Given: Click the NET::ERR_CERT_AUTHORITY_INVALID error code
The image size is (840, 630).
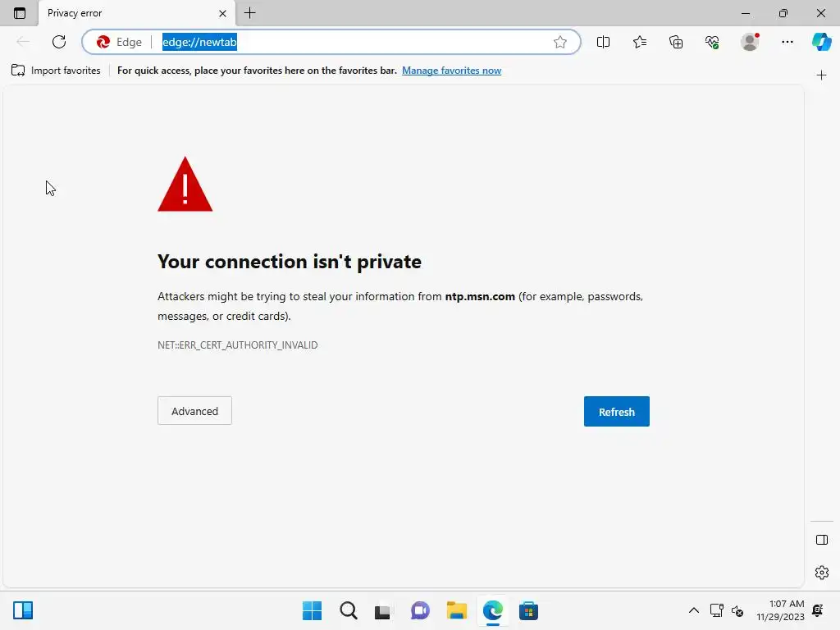Looking at the screenshot, I should 237,345.
